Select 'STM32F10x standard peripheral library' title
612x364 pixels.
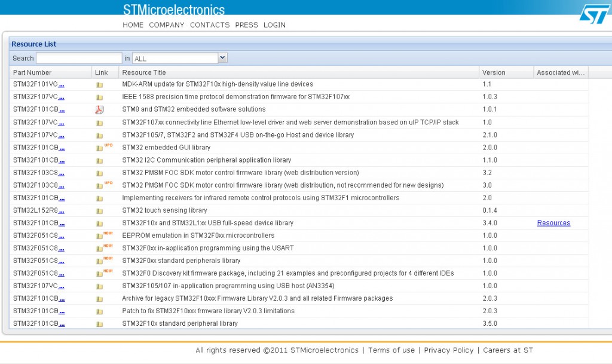[180, 323]
